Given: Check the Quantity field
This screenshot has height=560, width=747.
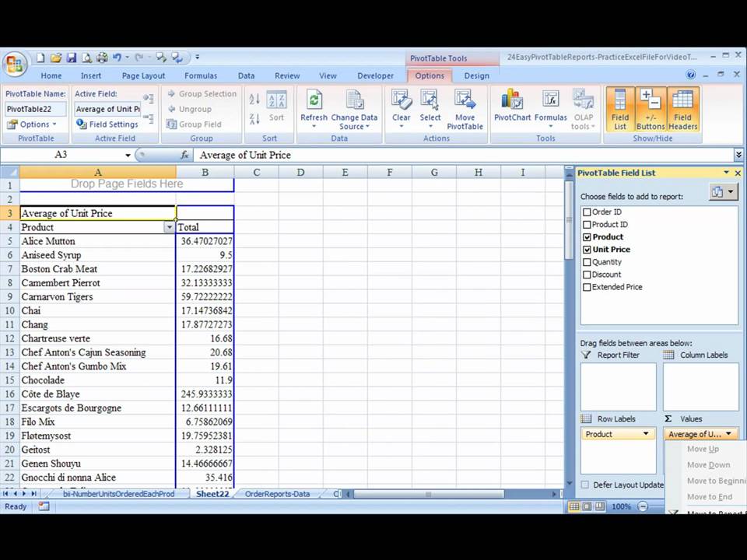Looking at the screenshot, I should (x=587, y=262).
